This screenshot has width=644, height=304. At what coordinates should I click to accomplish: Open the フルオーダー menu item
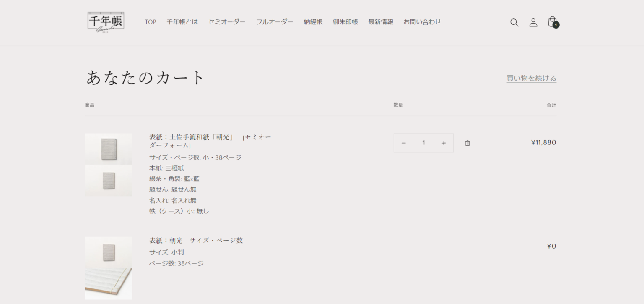[x=275, y=22]
